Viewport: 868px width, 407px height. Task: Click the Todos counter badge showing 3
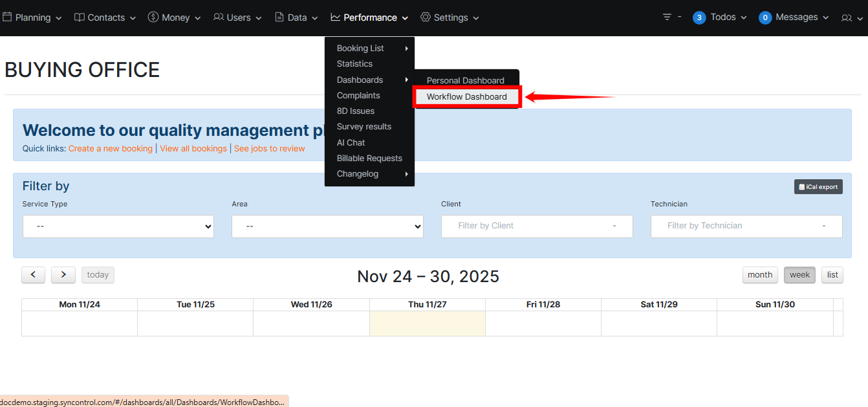pyautogui.click(x=699, y=18)
